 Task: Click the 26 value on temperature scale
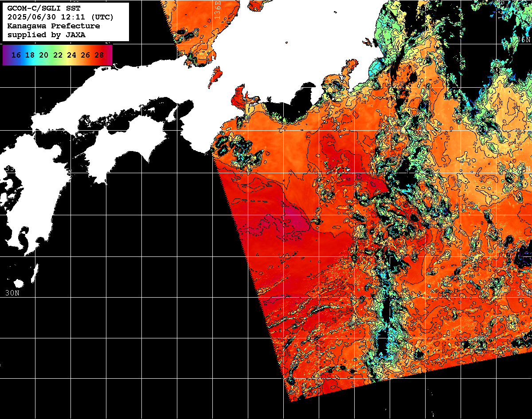(85, 55)
